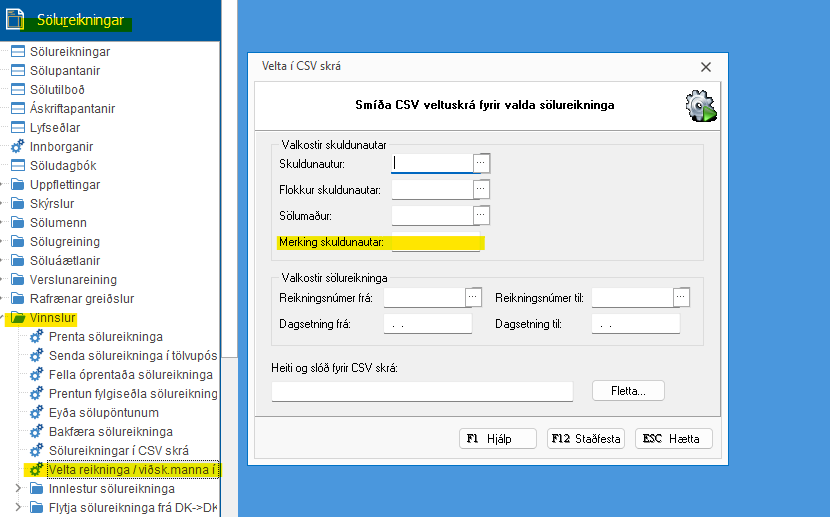Expand the Skýrslur folder
This screenshot has width=830, height=517.
6,204
